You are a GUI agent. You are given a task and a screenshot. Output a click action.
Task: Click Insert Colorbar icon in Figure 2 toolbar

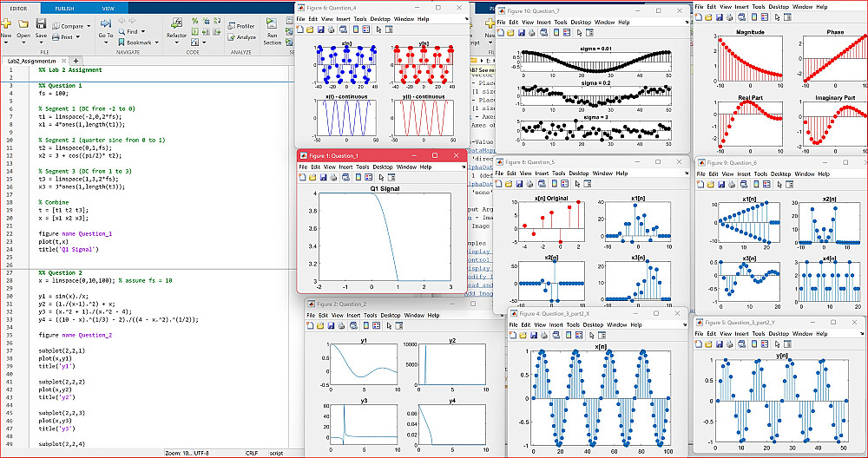365,326
